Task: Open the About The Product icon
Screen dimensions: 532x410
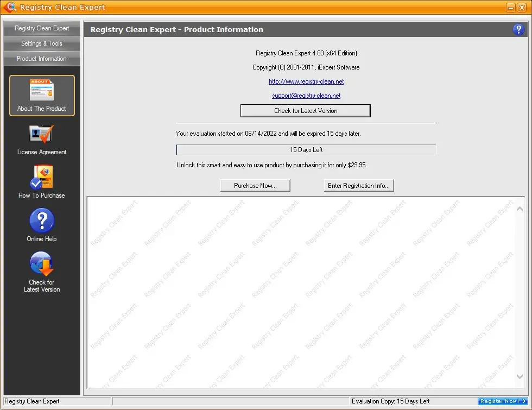Action: point(42,96)
